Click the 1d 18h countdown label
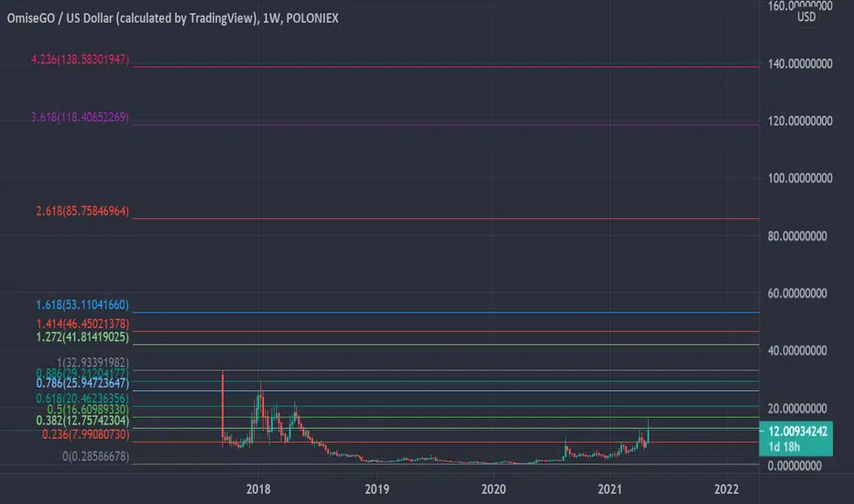Viewport: 854px width, 504px height. (783, 447)
